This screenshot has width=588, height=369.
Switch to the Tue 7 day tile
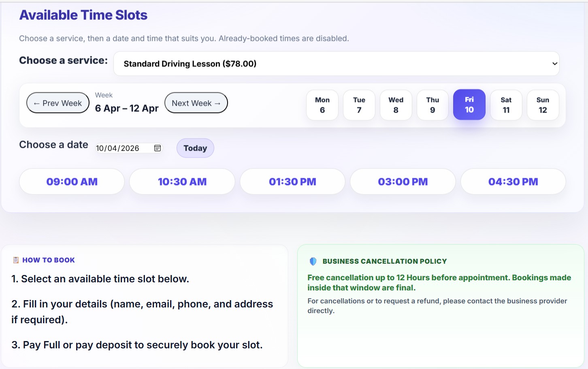[359, 105]
